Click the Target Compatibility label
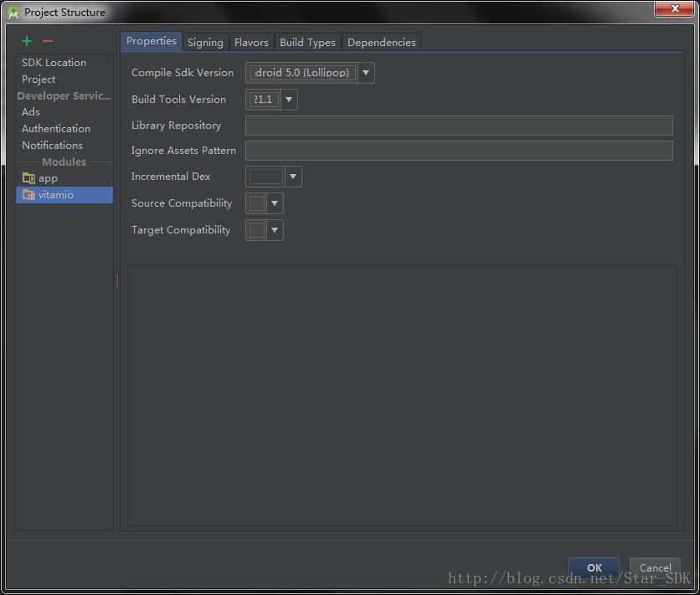Image resolution: width=700 pixels, height=595 pixels. point(181,230)
